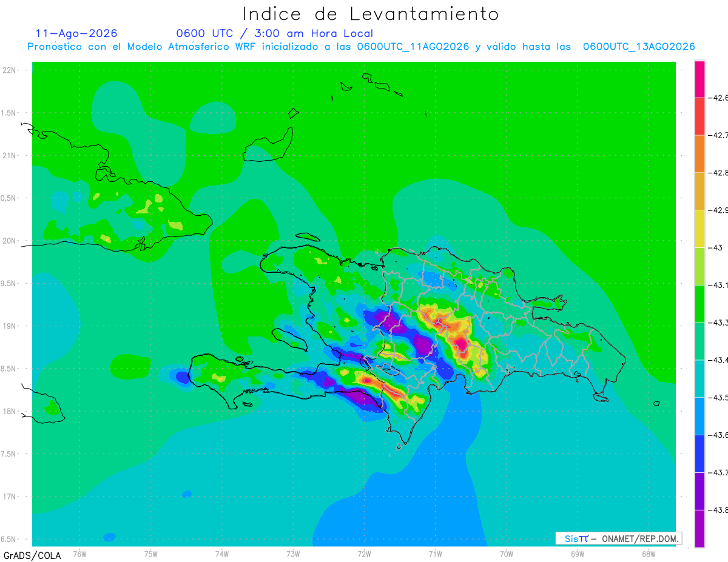Click the '73W' longitude axis label

(x=293, y=554)
